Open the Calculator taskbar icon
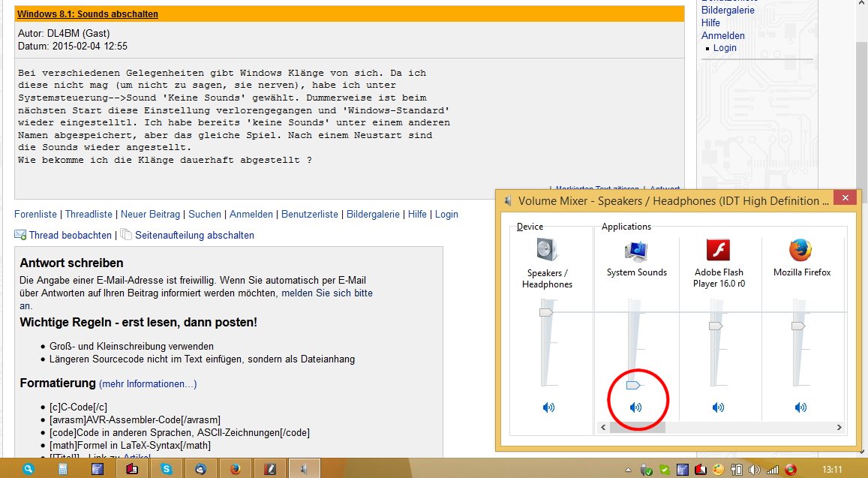868x478 pixels. (x=62, y=469)
